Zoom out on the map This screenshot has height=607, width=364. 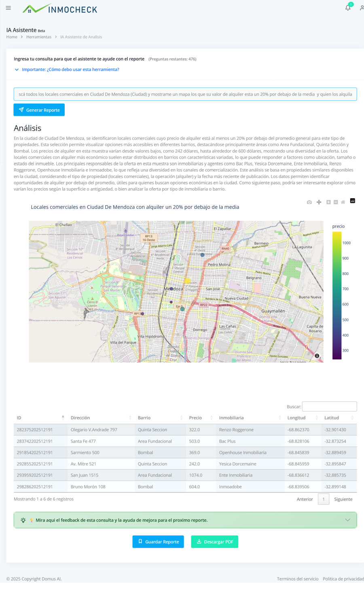pos(336,202)
